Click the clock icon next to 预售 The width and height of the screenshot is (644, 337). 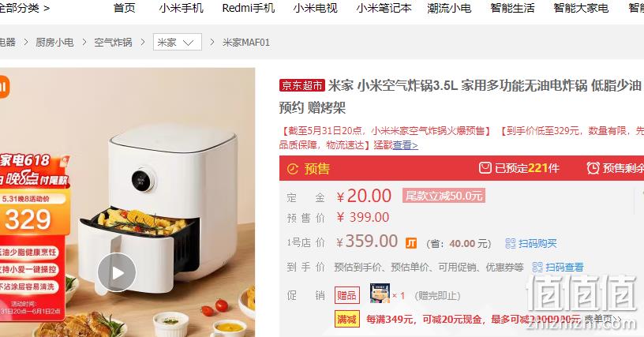point(293,169)
